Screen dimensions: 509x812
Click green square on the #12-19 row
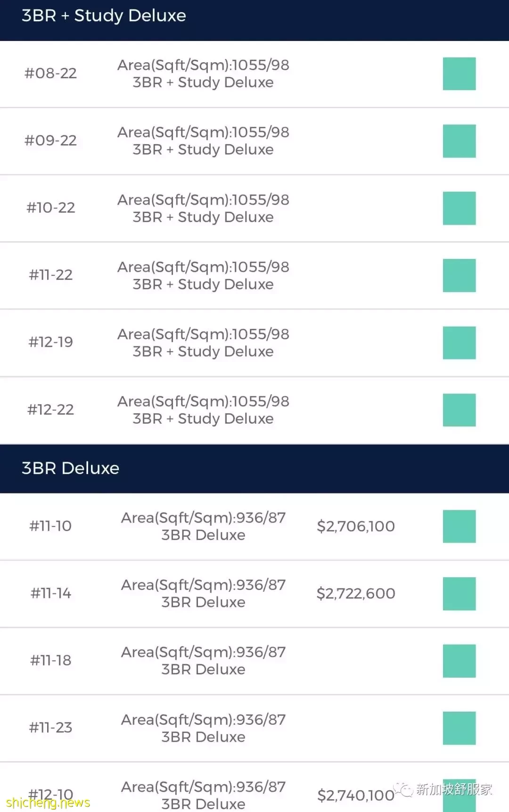[x=459, y=343]
